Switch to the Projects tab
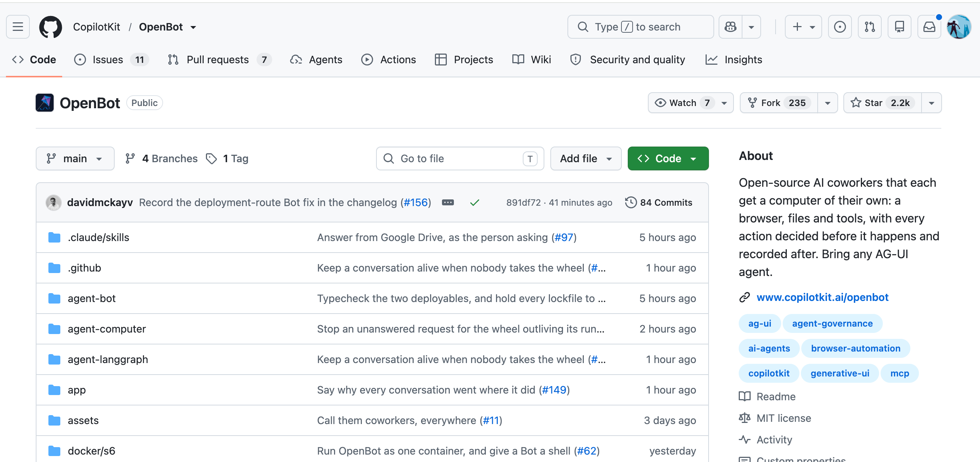Image resolution: width=980 pixels, height=462 pixels. 464,60
